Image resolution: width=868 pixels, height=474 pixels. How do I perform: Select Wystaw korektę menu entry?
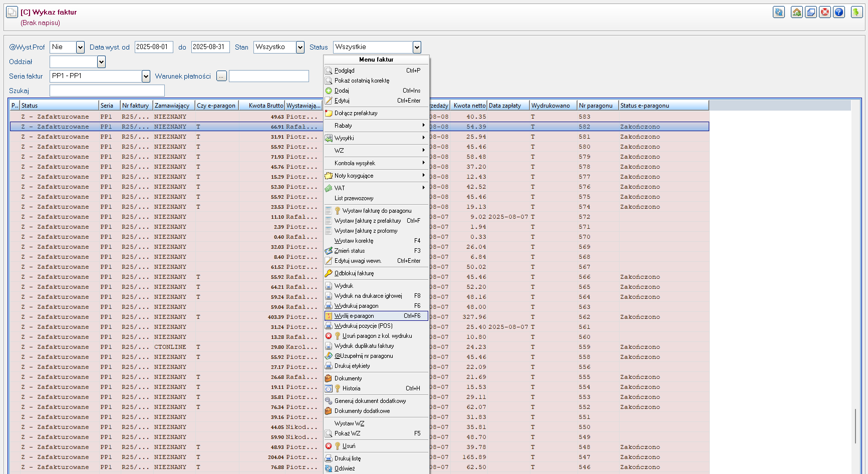376,241
